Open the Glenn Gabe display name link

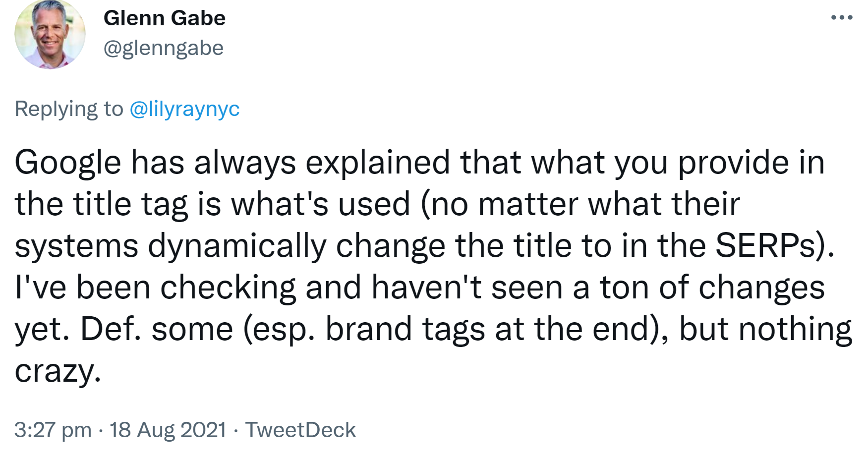[x=164, y=18]
